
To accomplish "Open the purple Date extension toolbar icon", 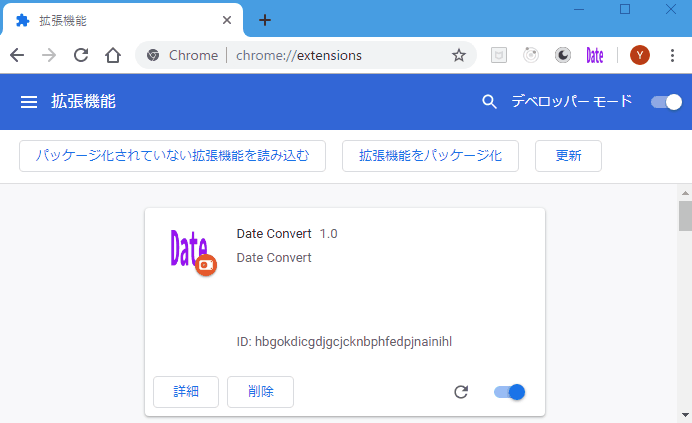I will coord(594,56).
